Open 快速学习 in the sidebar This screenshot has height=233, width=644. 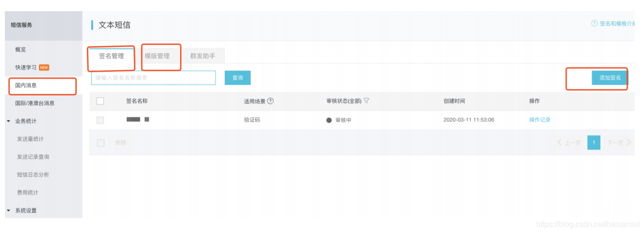pyautogui.click(x=26, y=67)
